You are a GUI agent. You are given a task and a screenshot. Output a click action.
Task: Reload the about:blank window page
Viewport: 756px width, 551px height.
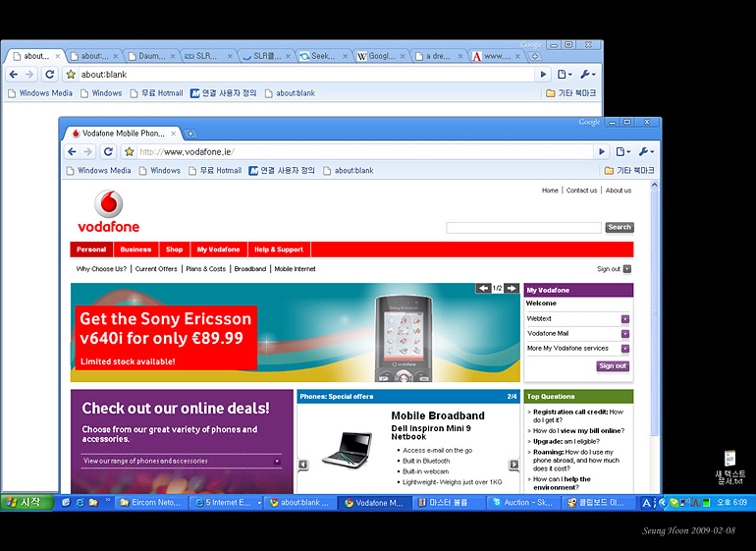coord(50,75)
